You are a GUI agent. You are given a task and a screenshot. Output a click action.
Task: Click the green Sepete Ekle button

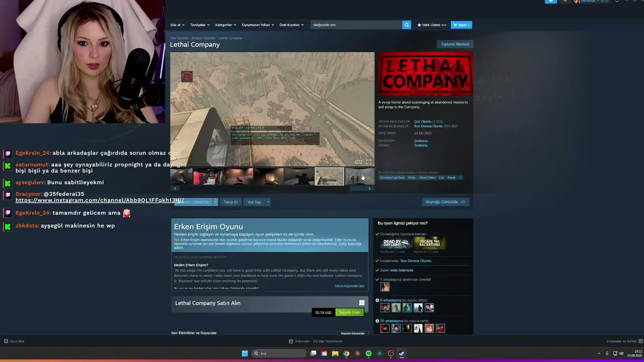[x=349, y=313]
